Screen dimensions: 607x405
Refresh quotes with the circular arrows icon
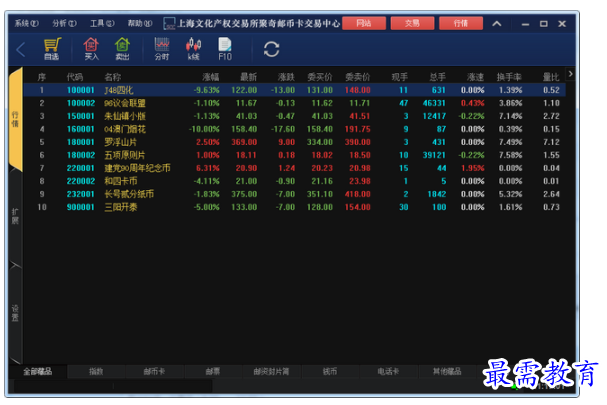tap(271, 49)
